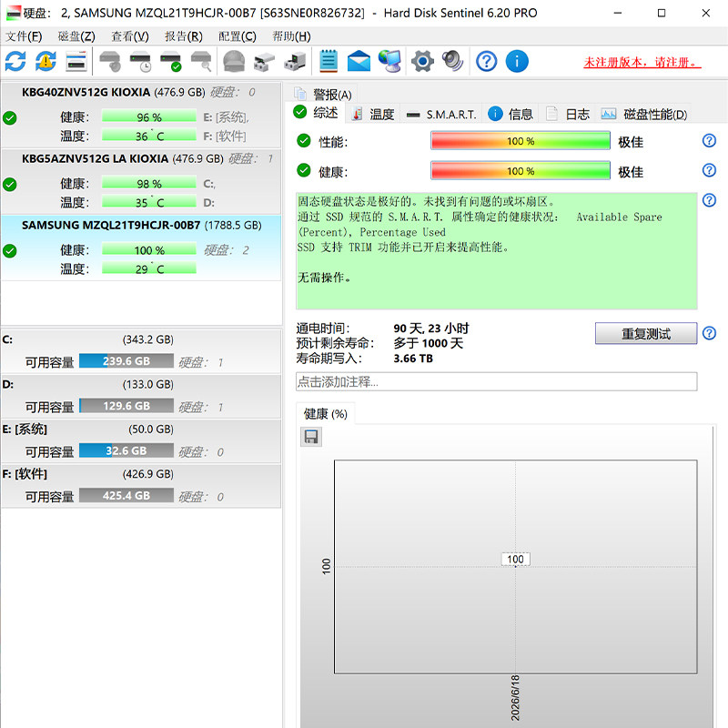Click the gray dome disk icon
This screenshot has height=728, width=728.
pyautogui.click(x=234, y=61)
